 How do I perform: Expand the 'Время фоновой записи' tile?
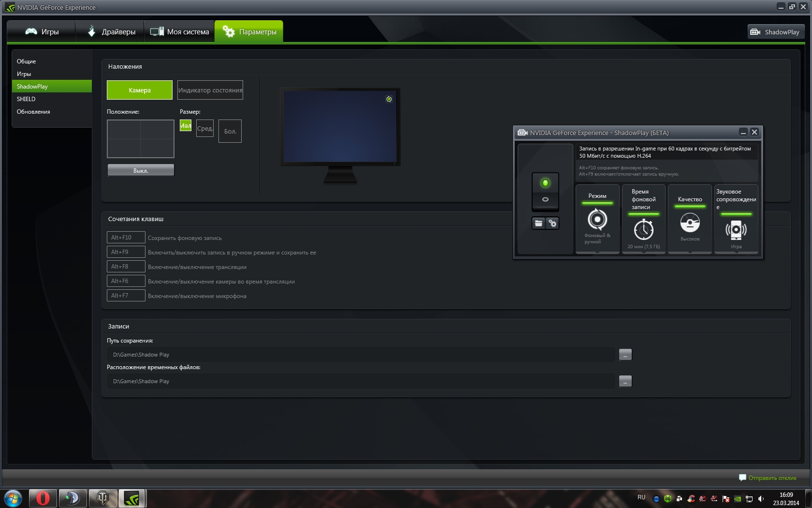pyautogui.click(x=644, y=219)
